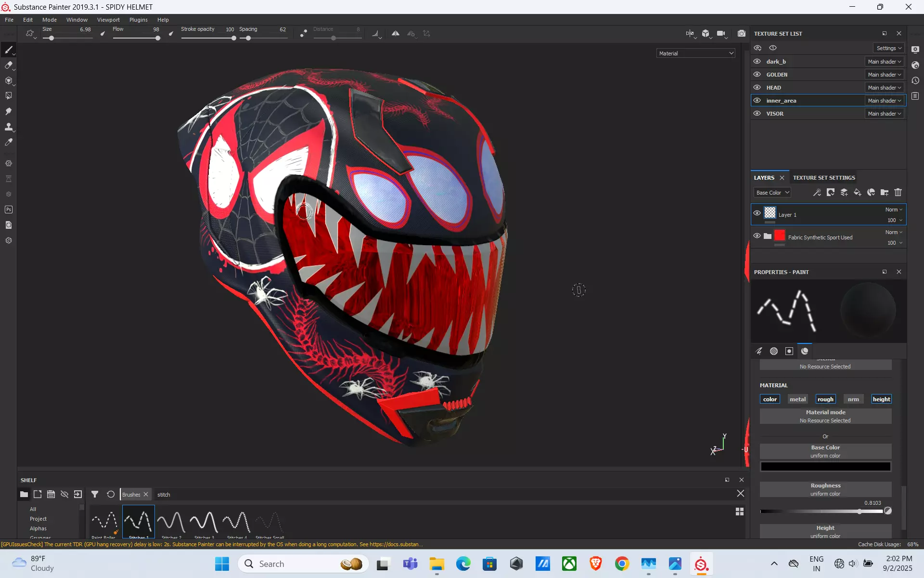This screenshot has width=924, height=578.
Task: Take a viewport screenshot with camera icon
Action: tap(742, 34)
